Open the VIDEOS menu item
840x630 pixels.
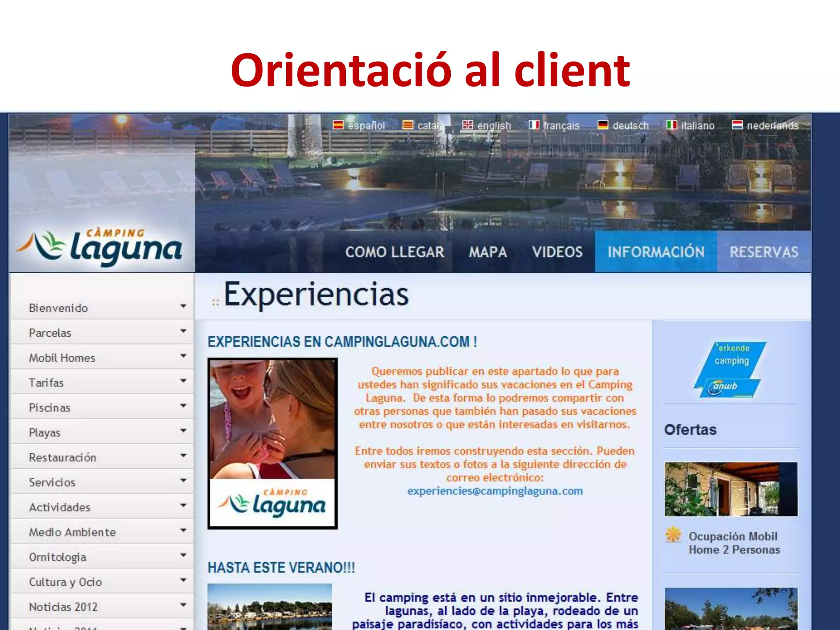[x=557, y=252]
